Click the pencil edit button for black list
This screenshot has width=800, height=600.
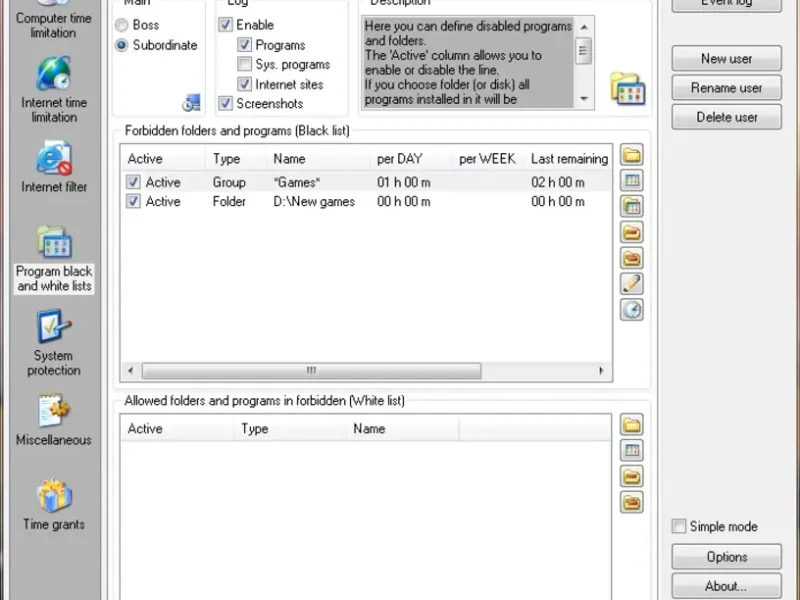(x=632, y=284)
